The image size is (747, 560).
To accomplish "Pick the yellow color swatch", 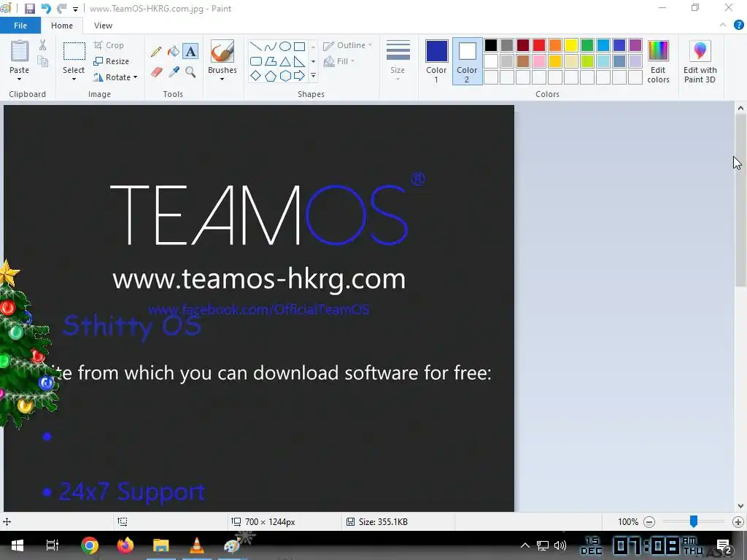I will (570, 45).
